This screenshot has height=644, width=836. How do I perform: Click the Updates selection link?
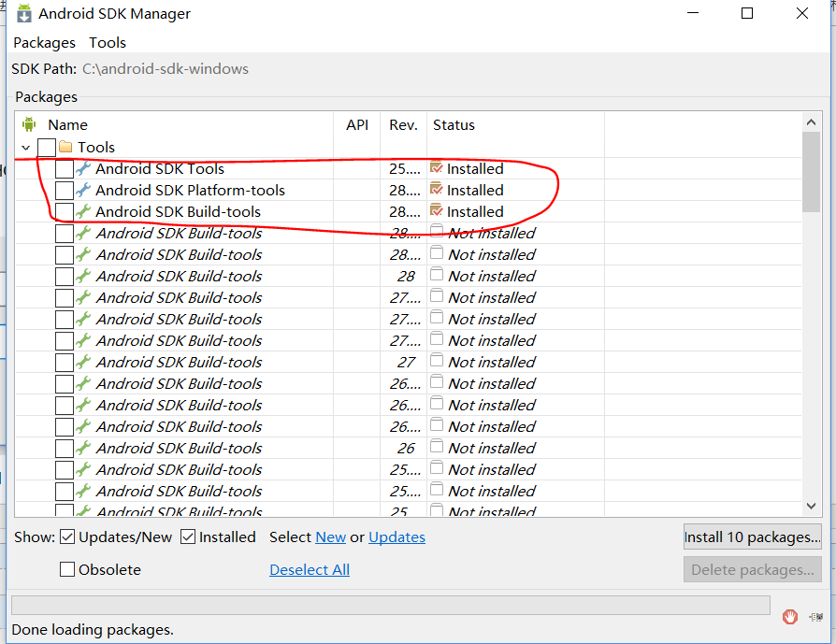[x=396, y=537]
